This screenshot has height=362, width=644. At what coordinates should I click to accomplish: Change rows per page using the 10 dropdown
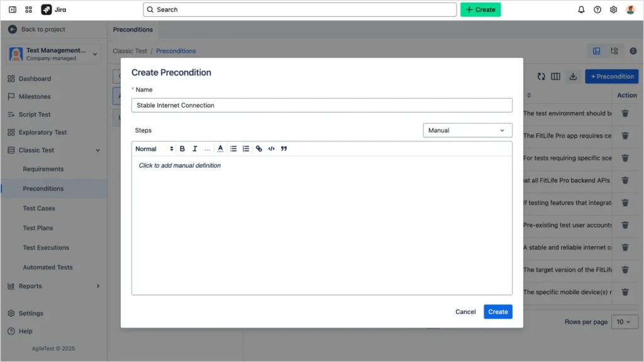tap(625, 321)
